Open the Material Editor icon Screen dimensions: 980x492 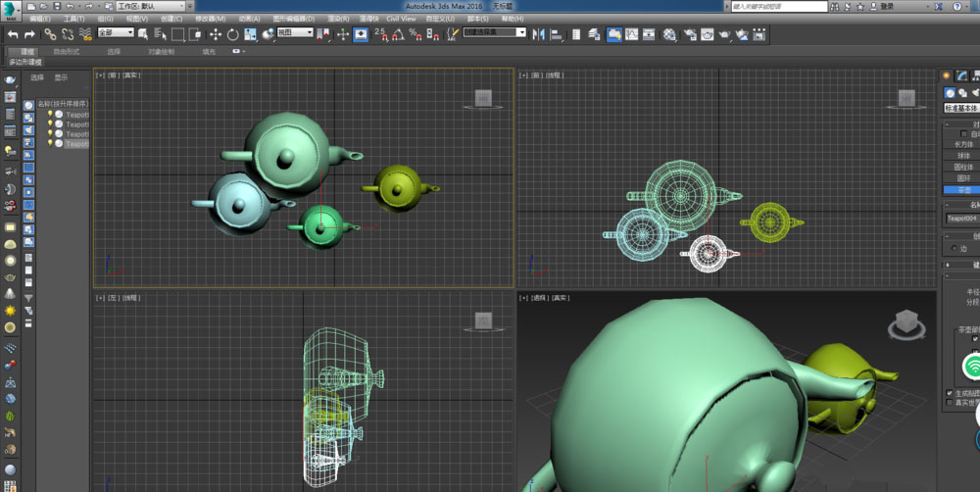coord(669,33)
